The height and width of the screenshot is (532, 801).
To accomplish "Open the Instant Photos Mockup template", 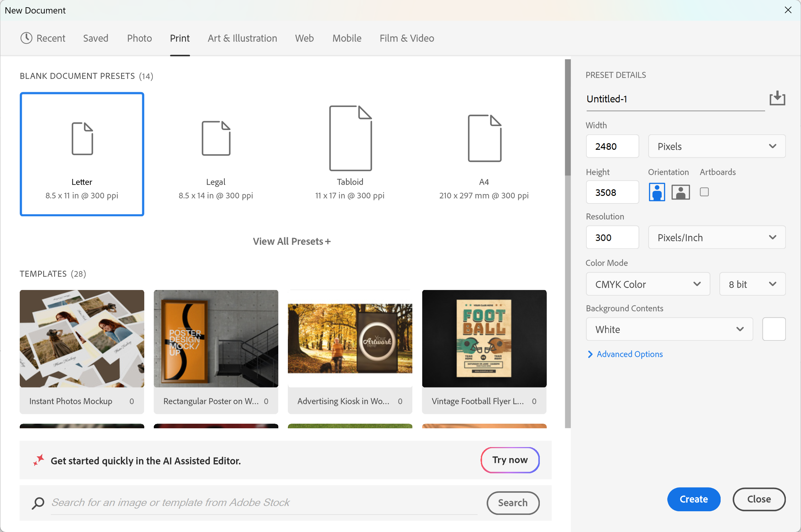I will coord(82,352).
